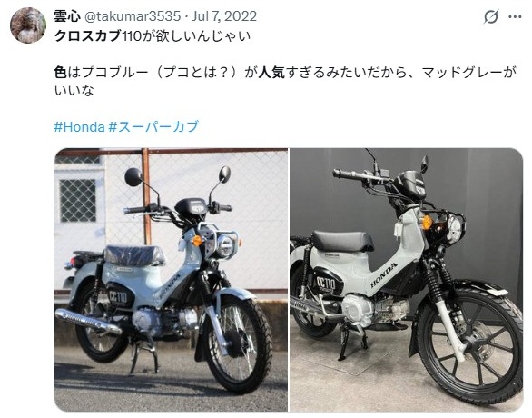Click the bold word 色

point(61,73)
